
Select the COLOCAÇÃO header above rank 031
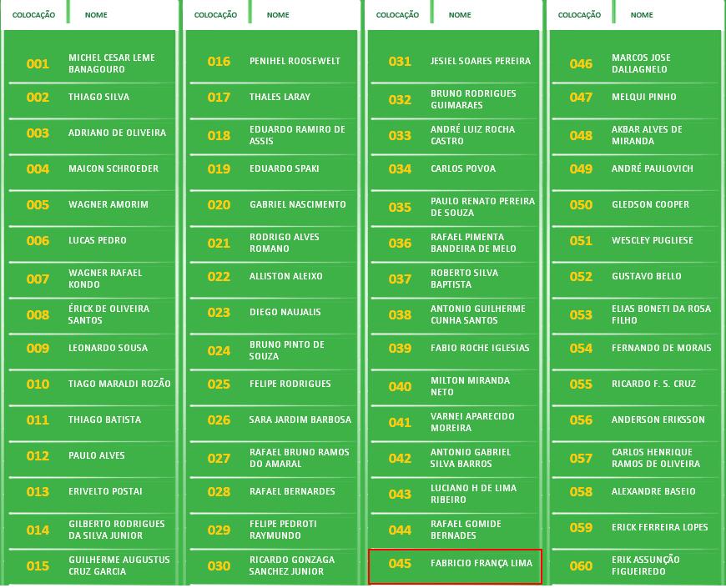[397, 15]
